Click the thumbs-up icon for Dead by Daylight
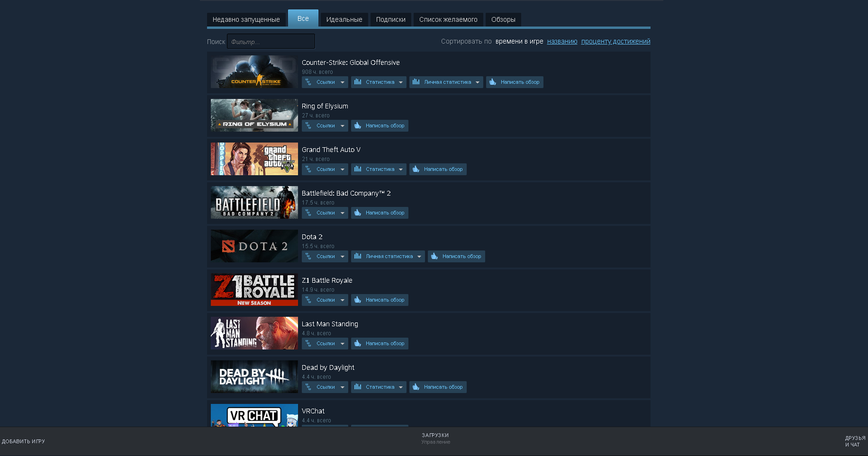868x456 pixels. (416, 387)
